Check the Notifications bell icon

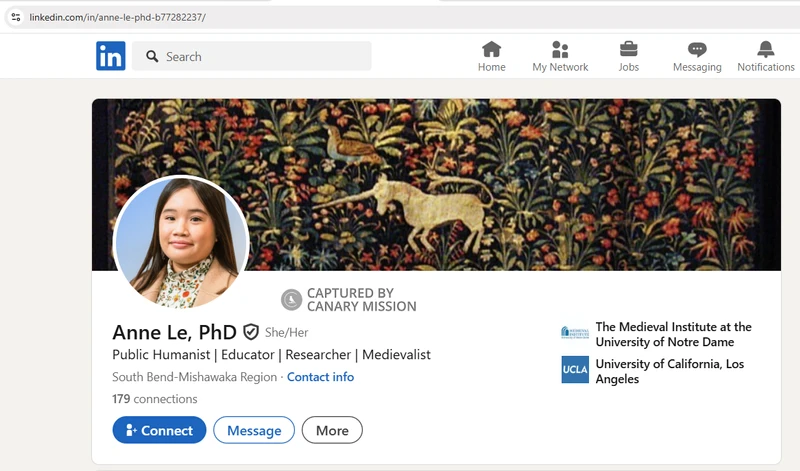pyautogui.click(x=765, y=49)
